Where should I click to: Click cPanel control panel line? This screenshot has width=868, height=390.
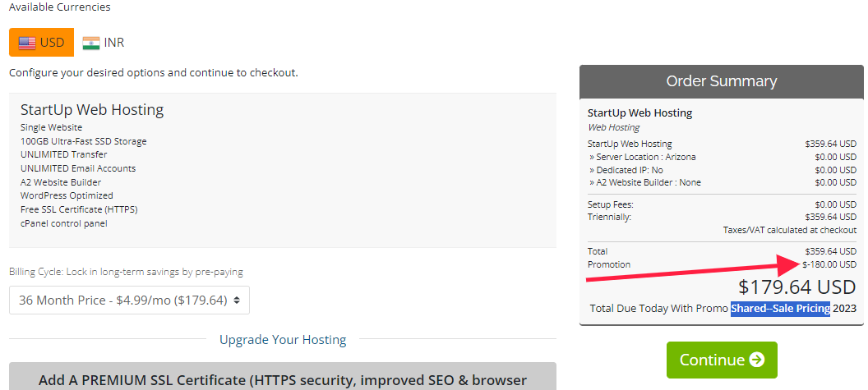point(63,223)
